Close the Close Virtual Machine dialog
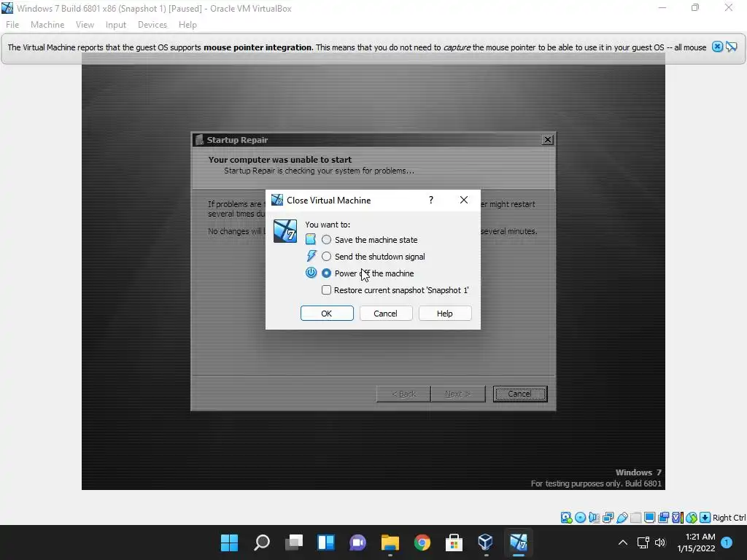 (464, 200)
